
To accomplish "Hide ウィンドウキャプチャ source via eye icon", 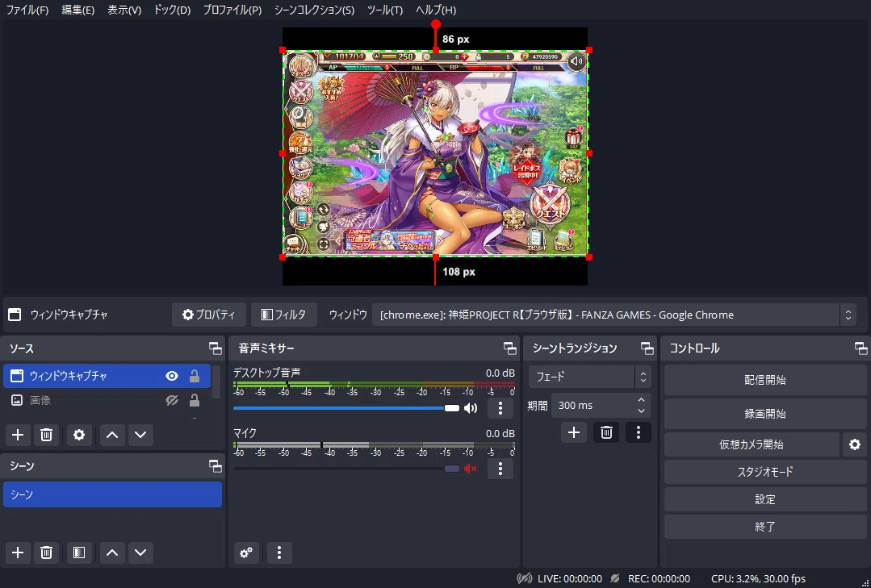I will 172,376.
